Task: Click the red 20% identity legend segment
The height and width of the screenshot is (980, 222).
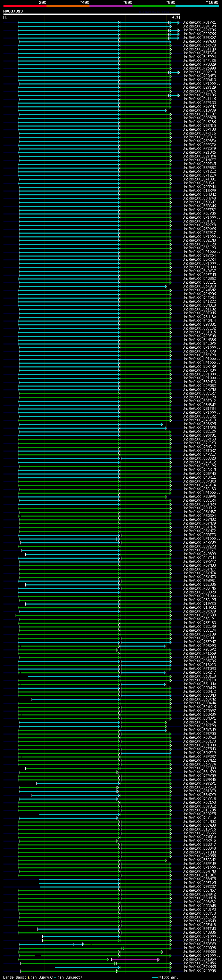Action: click(x=25, y=6)
